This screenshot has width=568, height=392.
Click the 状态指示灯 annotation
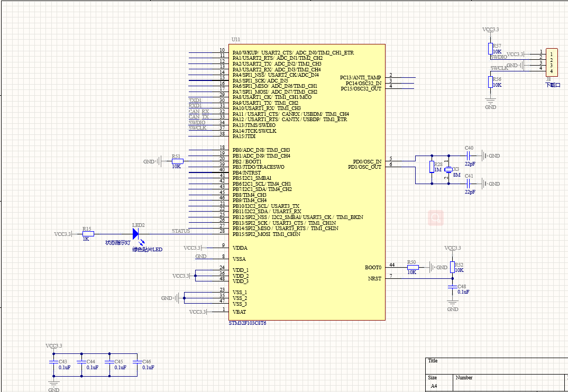tap(118, 243)
